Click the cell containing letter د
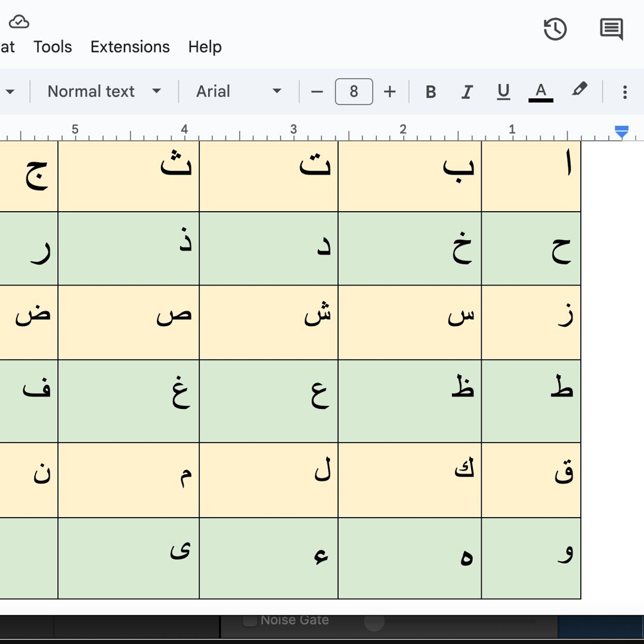The height and width of the screenshot is (644, 644). (x=268, y=249)
